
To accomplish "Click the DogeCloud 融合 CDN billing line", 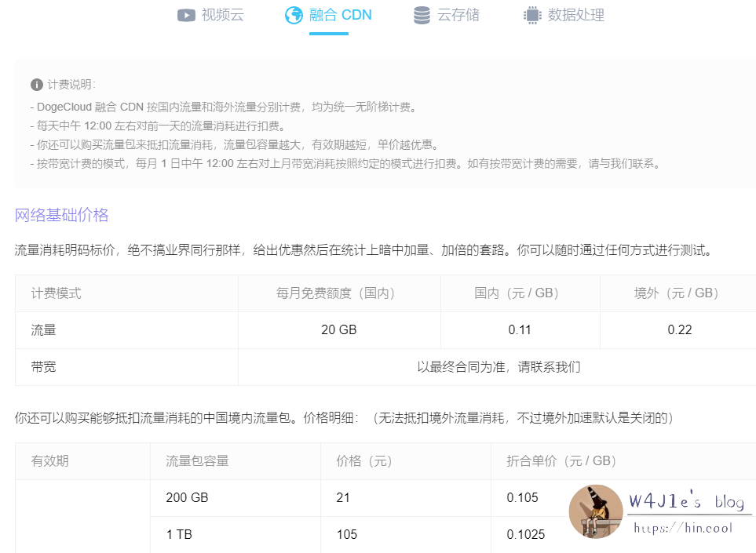I will 225,107.
